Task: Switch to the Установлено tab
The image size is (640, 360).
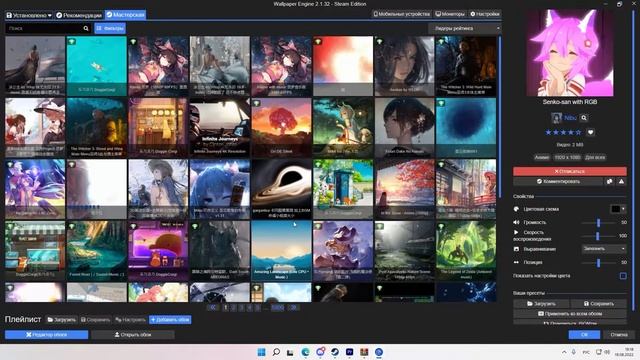Action: tap(29, 15)
